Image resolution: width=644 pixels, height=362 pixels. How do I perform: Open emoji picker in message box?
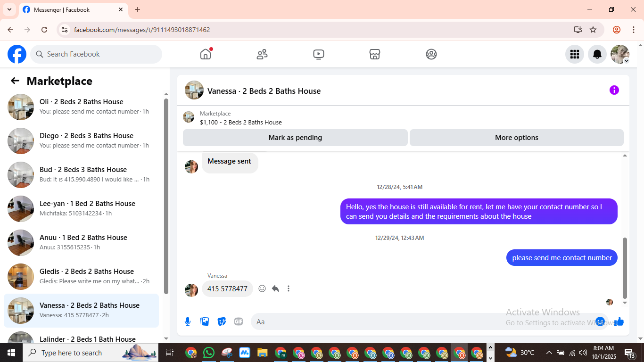coord(600,321)
